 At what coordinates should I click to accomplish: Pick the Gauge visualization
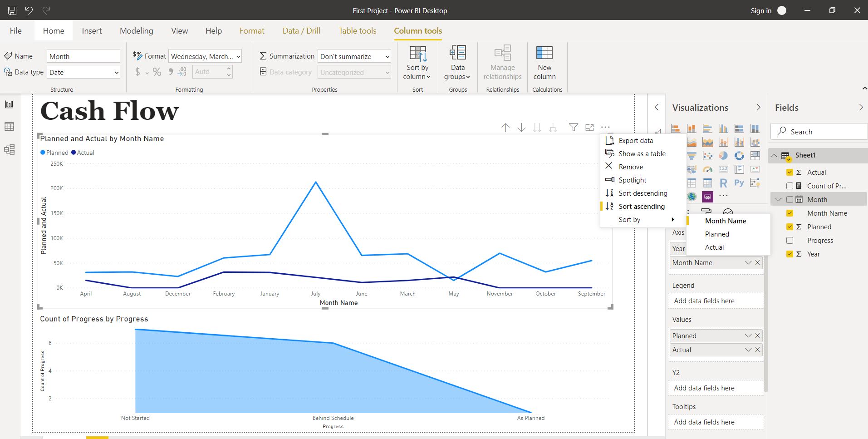(x=707, y=169)
